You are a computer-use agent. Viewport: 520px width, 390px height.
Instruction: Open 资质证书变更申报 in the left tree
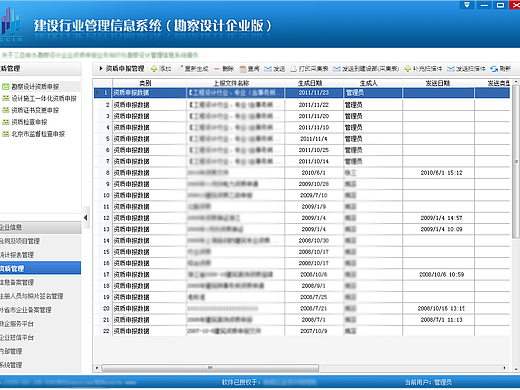[35, 110]
